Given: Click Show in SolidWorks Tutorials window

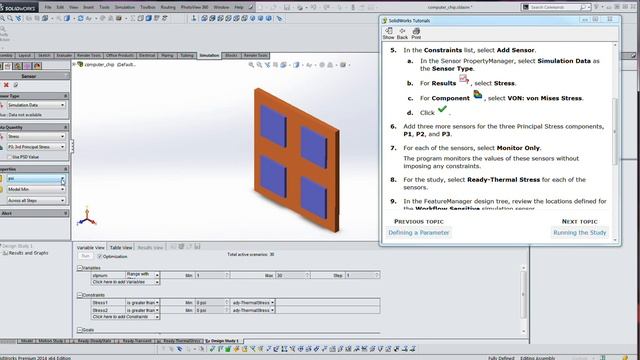Looking at the screenshot, I should [389, 33].
